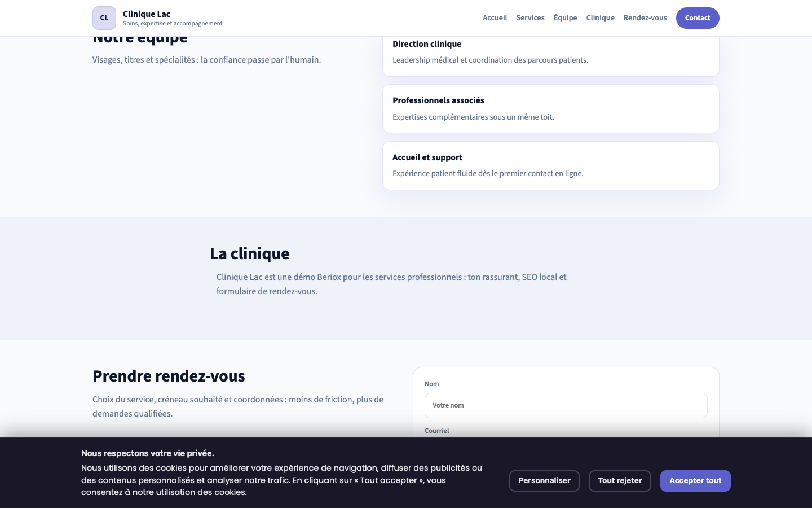Click the Personnaliser cookies button
The width and height of the screenshot is (812, 508).
coord(544,481)
